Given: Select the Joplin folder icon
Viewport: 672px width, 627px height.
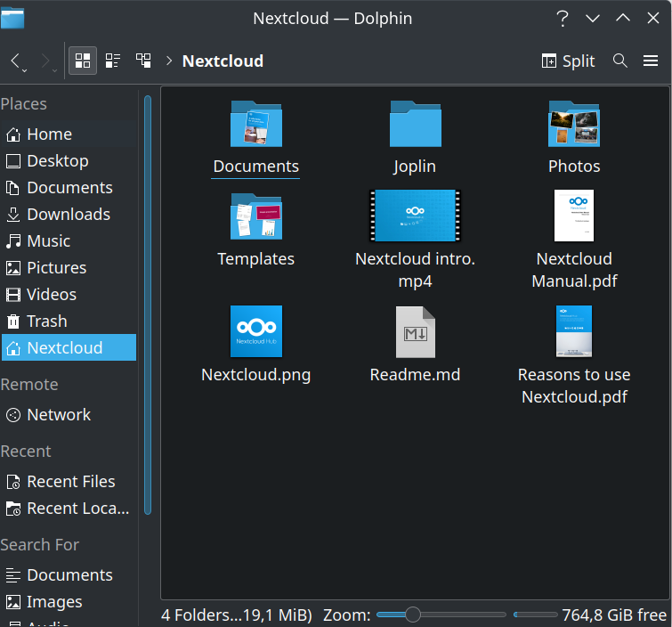Looking at the screenshot, I should [415, 124].
